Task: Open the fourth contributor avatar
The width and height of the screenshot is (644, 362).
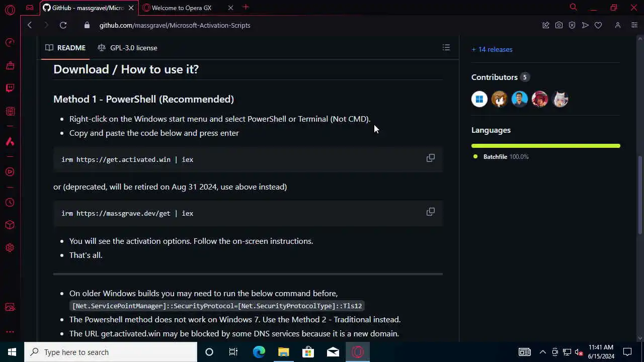Action: point(540,99)
